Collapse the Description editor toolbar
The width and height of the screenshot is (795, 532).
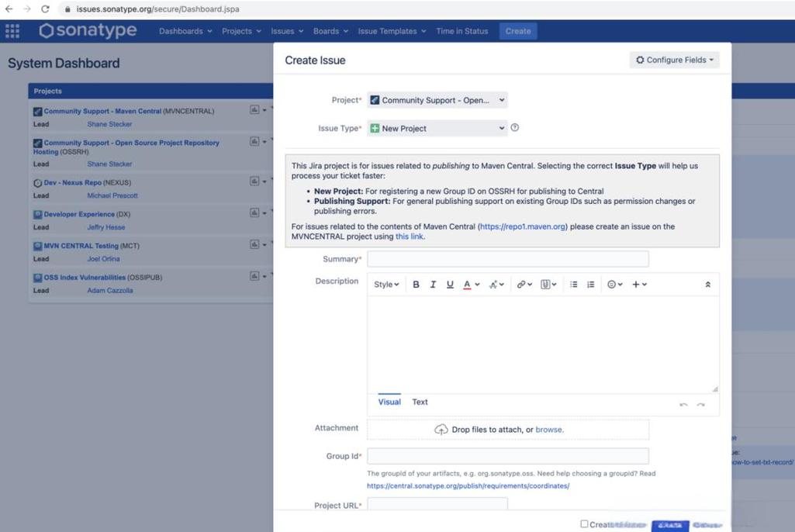click(x=708, y=285)
